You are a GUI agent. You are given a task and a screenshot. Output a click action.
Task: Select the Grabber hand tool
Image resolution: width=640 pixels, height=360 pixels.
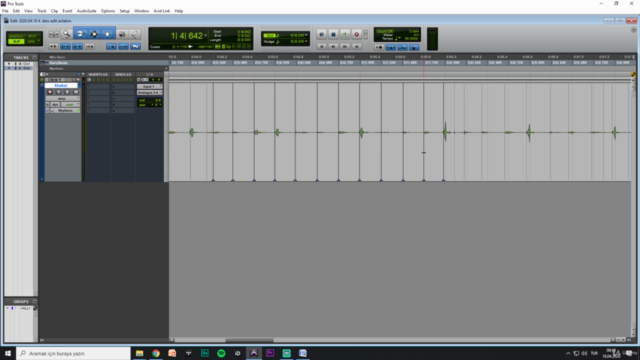pos(107,34)
